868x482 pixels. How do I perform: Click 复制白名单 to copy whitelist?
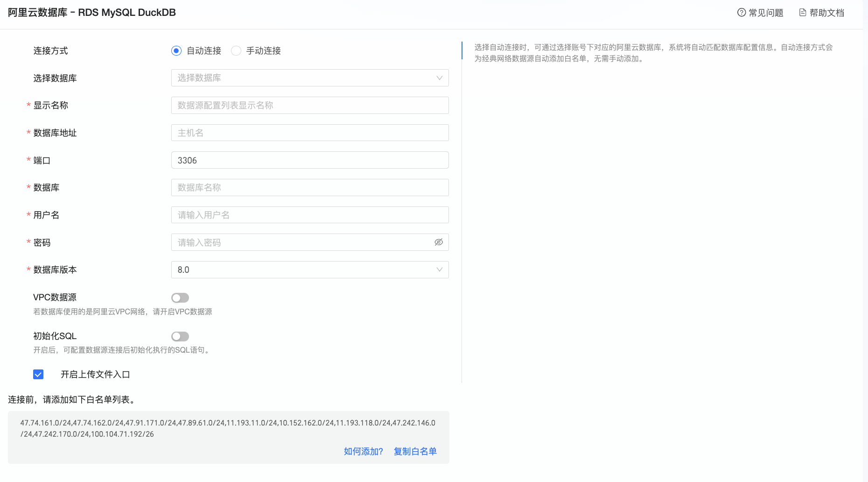(x=415, y=451)
